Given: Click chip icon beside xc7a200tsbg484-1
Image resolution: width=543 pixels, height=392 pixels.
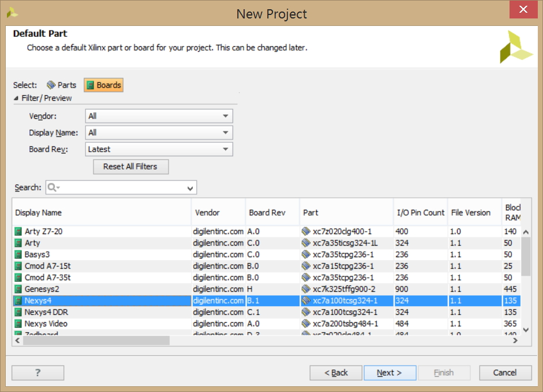Looking at the screenshot, I should [x=306, y=323].
